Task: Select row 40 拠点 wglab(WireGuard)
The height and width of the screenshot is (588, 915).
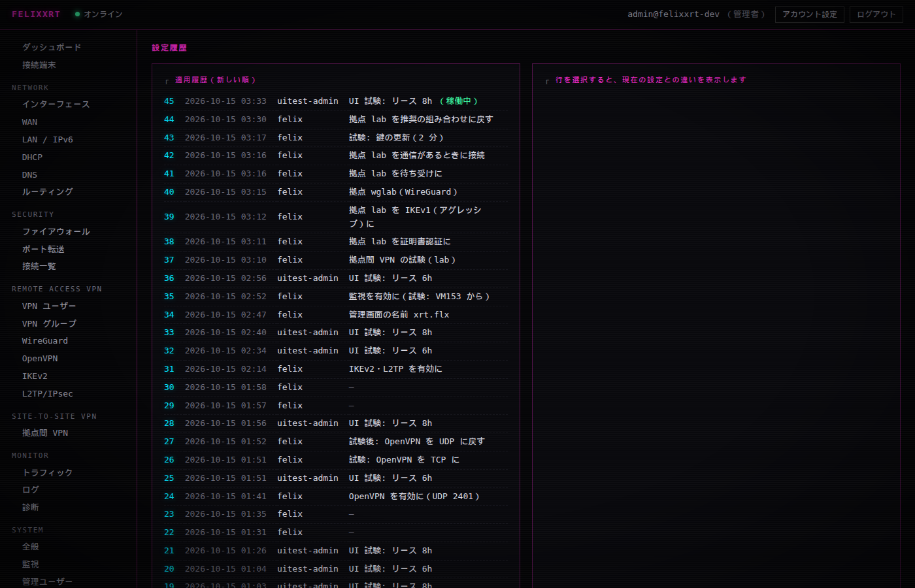Action: tap(335, 192)
